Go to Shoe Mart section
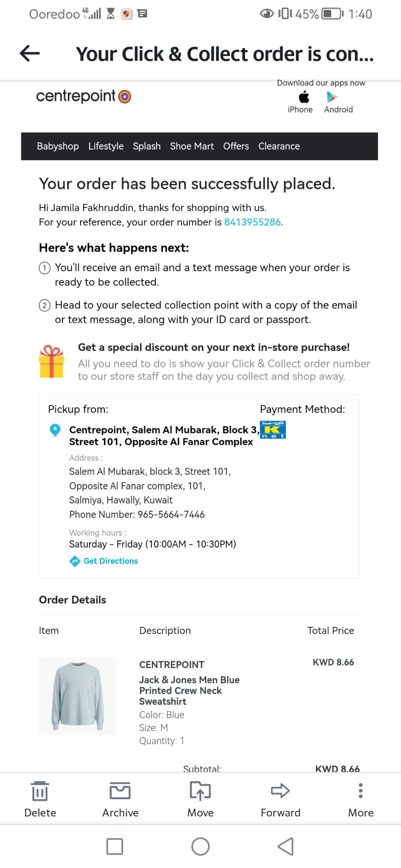The height and width of the screenshot is (868, 401). (192, 146)
